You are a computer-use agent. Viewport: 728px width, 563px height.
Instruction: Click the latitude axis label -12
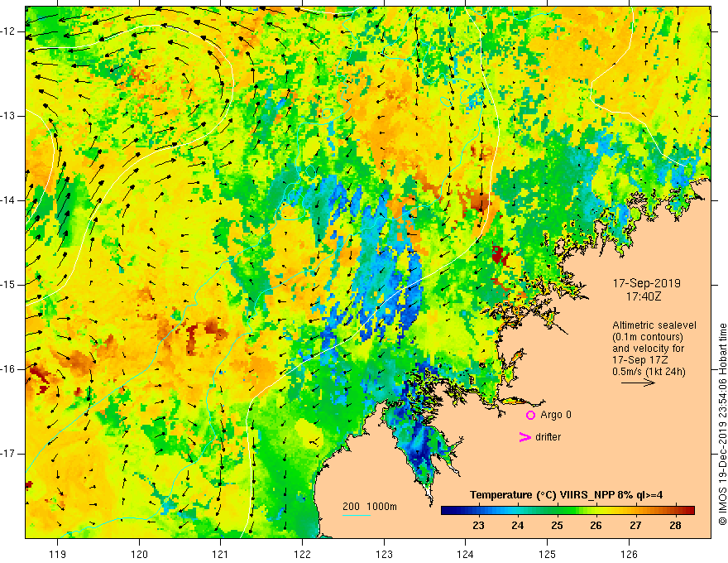point(8,31)
